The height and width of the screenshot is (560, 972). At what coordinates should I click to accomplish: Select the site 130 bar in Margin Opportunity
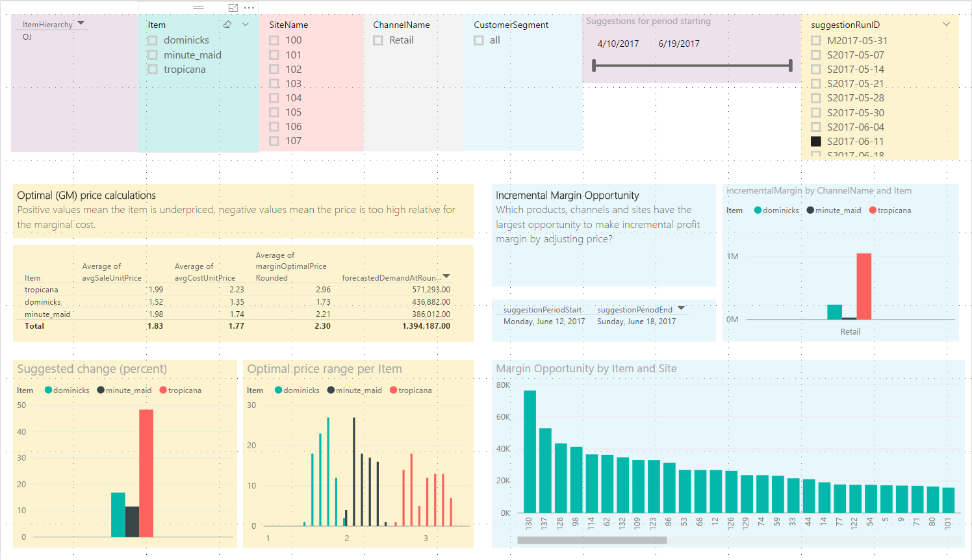[530, 452]
